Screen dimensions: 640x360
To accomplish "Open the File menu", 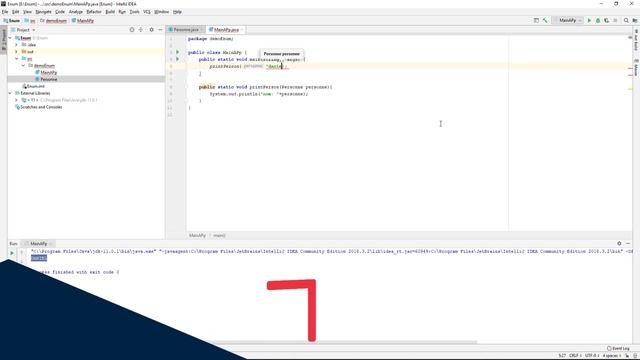I will 5,12.
